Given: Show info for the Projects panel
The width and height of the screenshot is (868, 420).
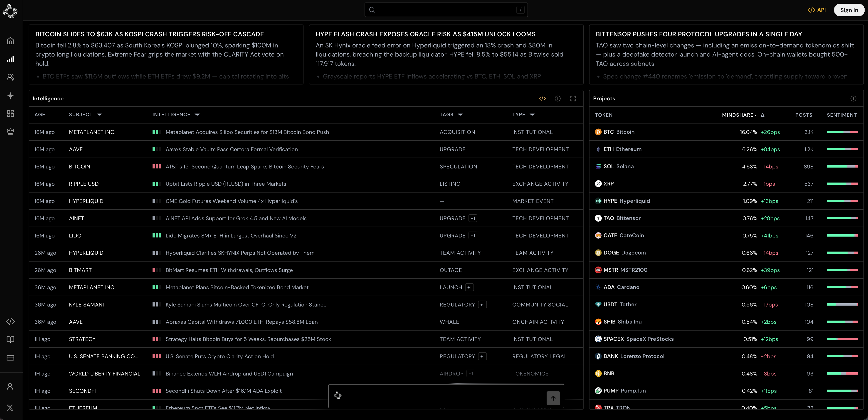Looking at the screenshot, I should coord(853,99).
